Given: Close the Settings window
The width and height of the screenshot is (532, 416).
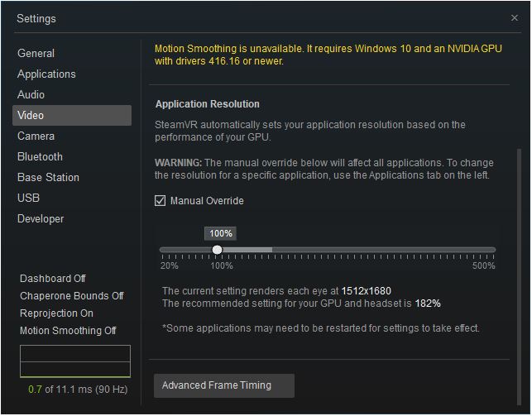Looking at the screenshot, I should coord(515,17).
